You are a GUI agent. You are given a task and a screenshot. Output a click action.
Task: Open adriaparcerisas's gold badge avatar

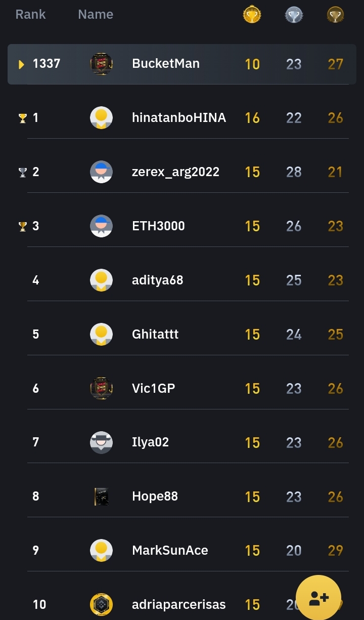[x=101, y=604]
